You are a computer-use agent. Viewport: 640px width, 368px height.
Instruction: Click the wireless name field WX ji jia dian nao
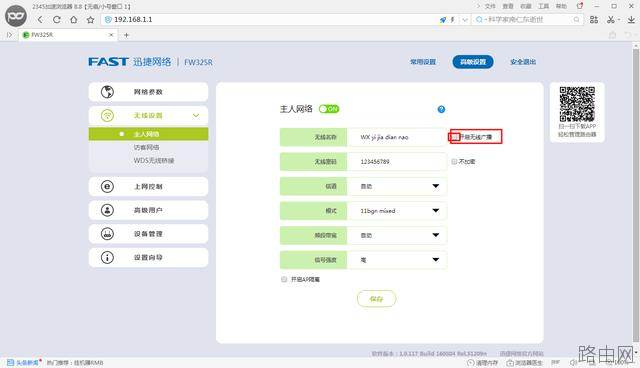[397, 137]
